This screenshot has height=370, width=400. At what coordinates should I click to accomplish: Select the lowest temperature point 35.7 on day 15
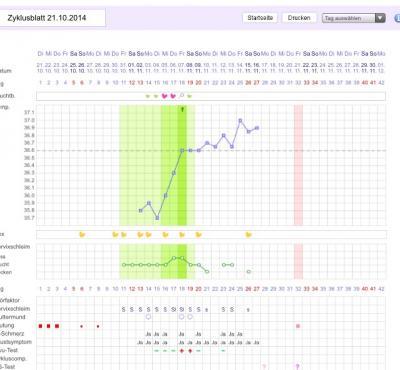157,218
